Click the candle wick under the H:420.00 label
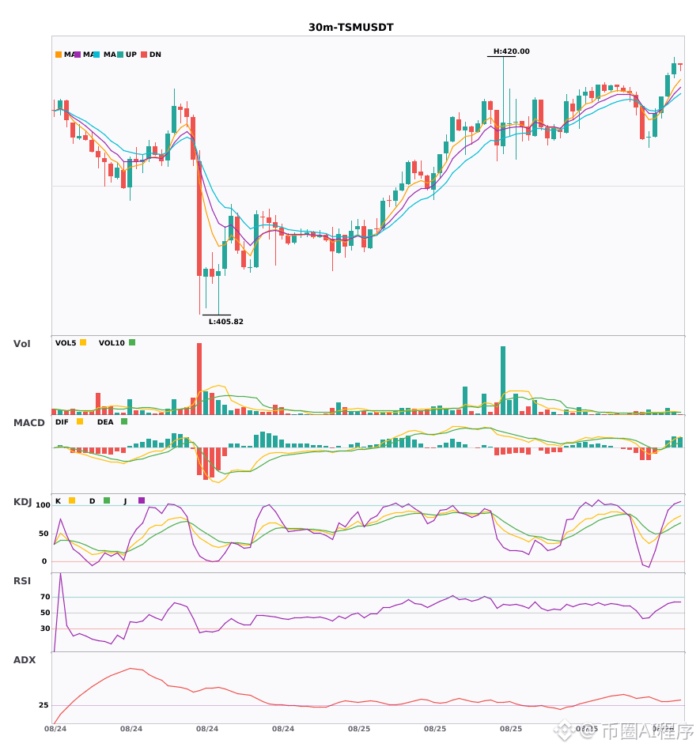The image size is (700, 751). coord(504,91)
